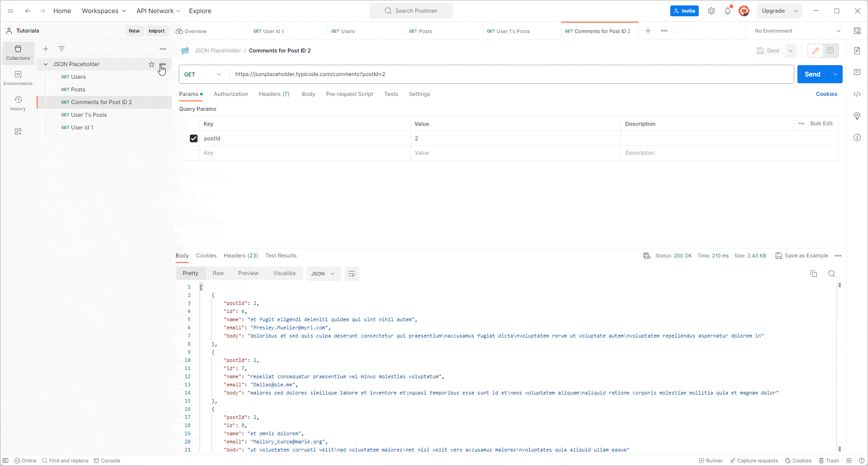The width and height of the screenshot is (868, 466).
Task: Open the environment quick look icon
Action: [x=857, y=31]
